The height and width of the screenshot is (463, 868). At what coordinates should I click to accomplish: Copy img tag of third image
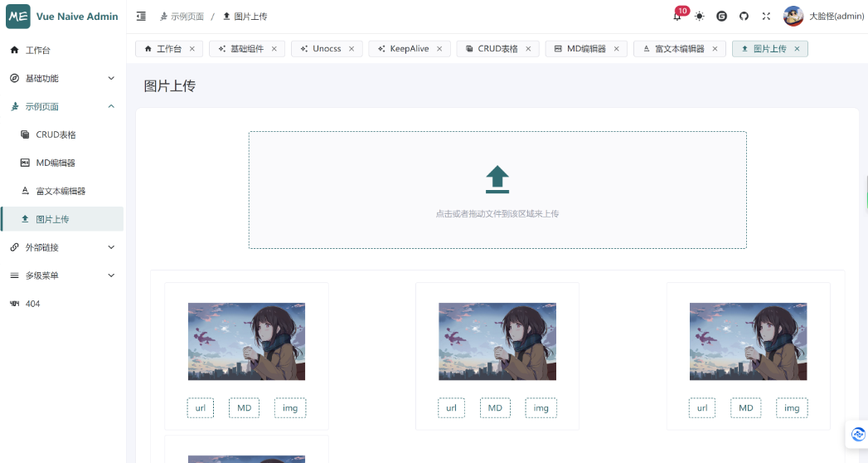pyautogui.click(x=792, y=408)
